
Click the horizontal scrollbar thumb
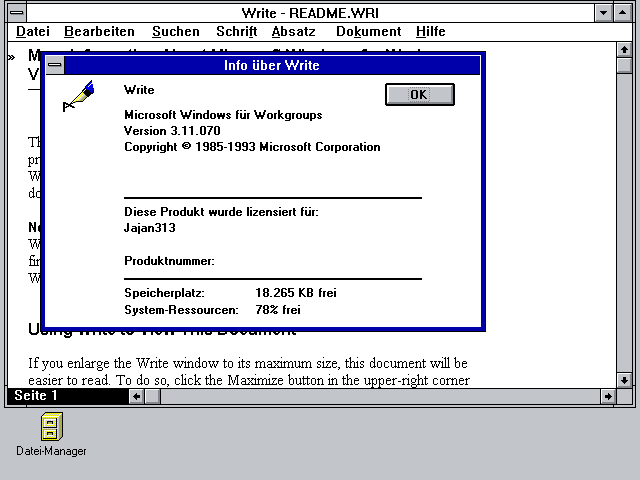(x=153, y=396)
